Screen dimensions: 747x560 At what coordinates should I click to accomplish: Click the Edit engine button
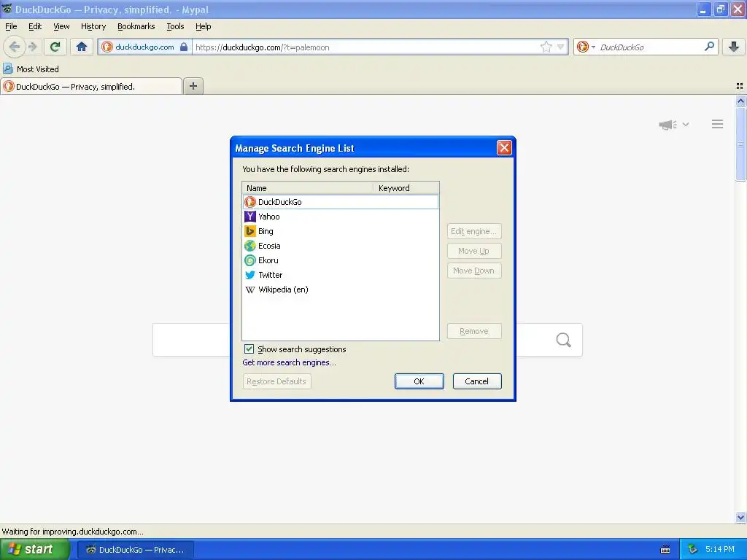click(x=474, y=231)
